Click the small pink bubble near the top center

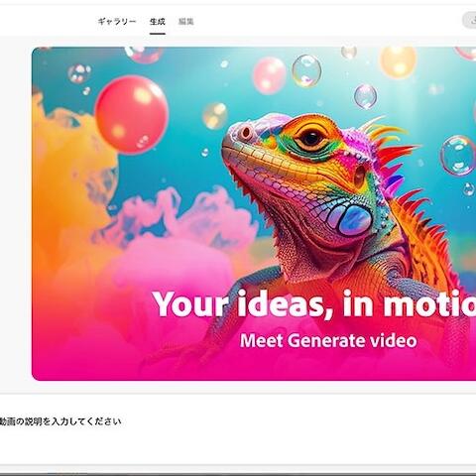pyautogui.click(x=270, y=75)
